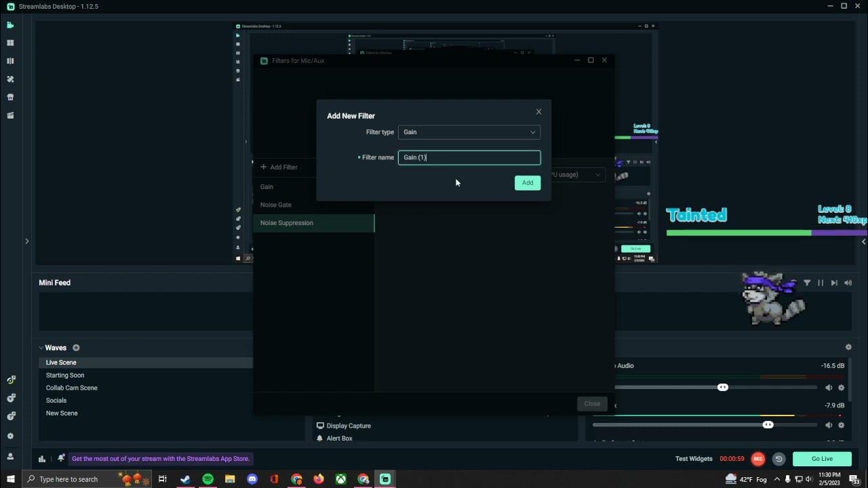
Task: Open the performance stats bar chart icon
Action: click(x=42, y=459)
